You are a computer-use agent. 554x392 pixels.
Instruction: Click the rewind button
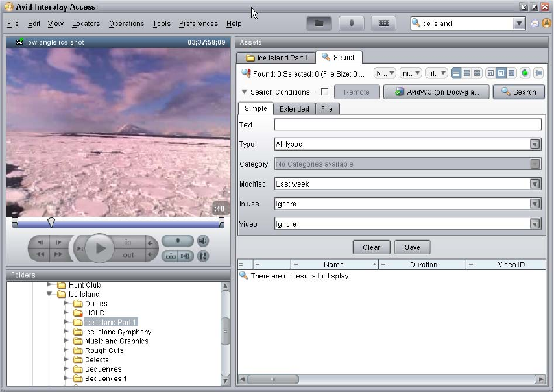(x=40, y=254)
